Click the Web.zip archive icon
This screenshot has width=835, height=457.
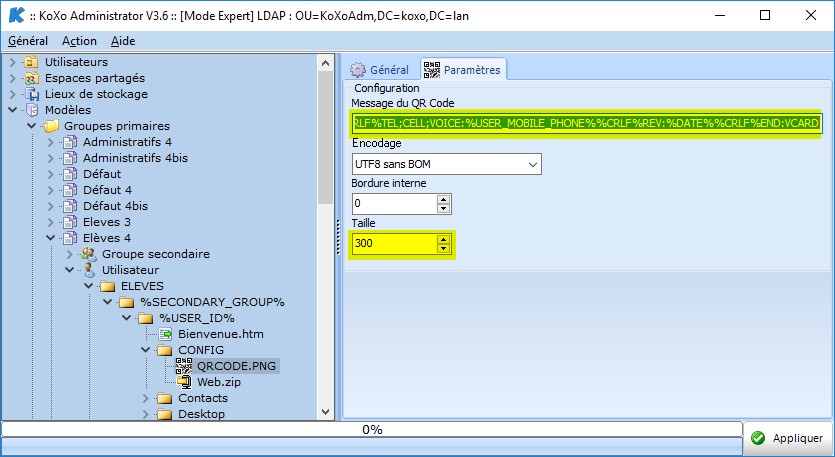click(x=184, y=382)
